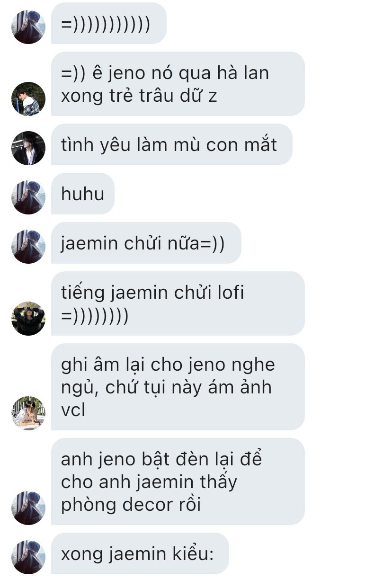The image size is (392, 579).
Task: Tap the avatar next to 'ê jeno nó qua hà lan'
Action: [28, 99]
